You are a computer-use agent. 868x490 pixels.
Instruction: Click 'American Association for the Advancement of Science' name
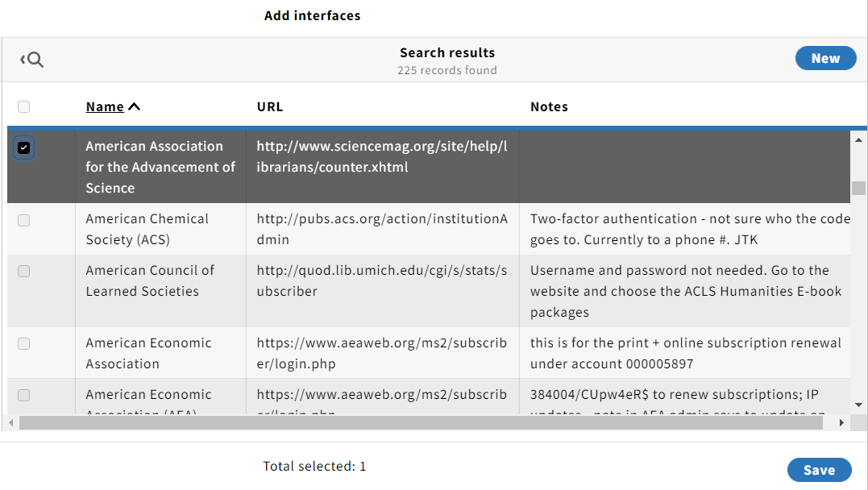[x=160, y=167]
